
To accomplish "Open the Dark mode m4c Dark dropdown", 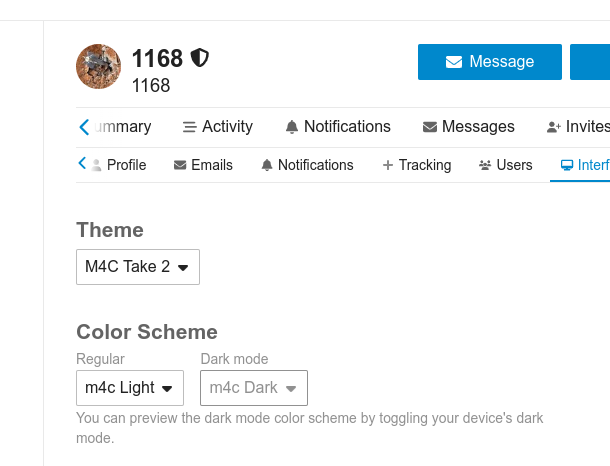I will point(254,388).
